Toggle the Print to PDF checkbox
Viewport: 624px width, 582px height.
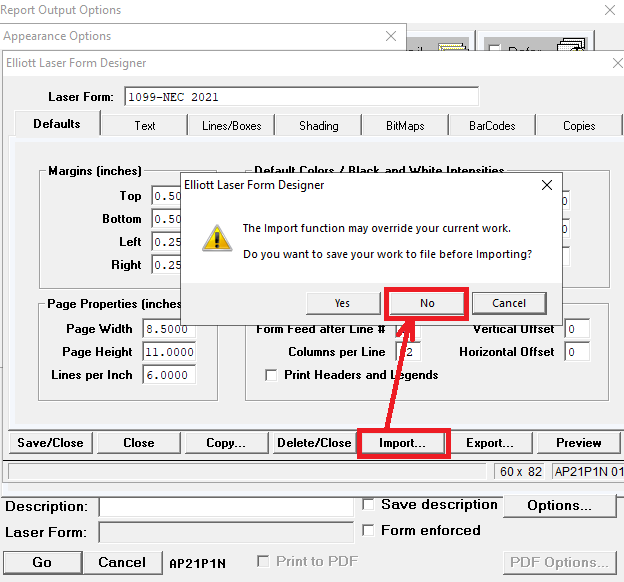(x=263, y=561)
